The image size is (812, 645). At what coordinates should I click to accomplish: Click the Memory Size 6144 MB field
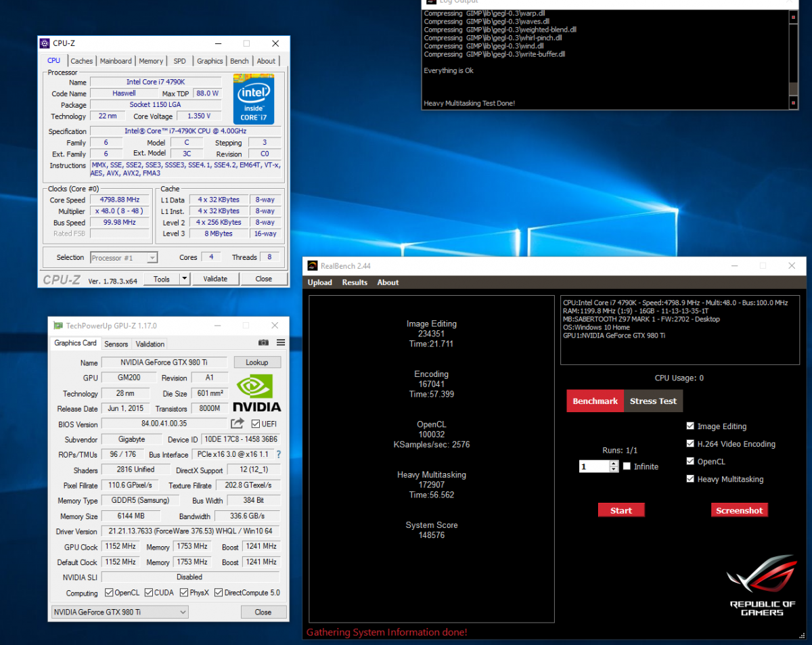[131, 516]
